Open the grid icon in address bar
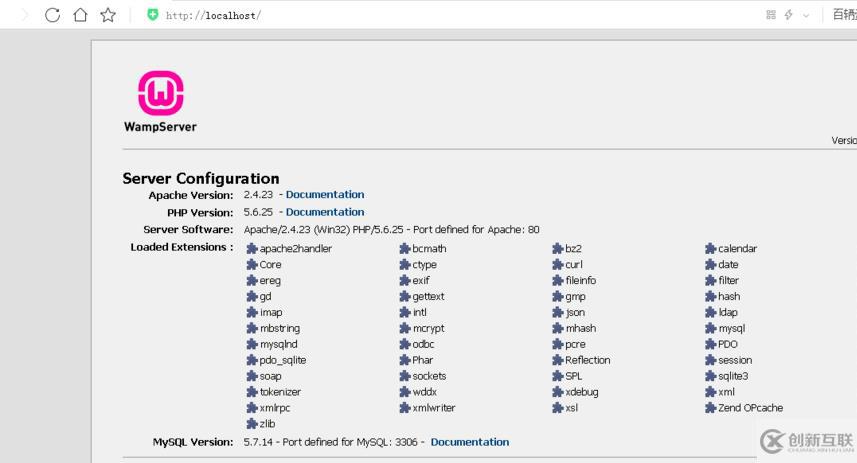 (x=771, y=15)
